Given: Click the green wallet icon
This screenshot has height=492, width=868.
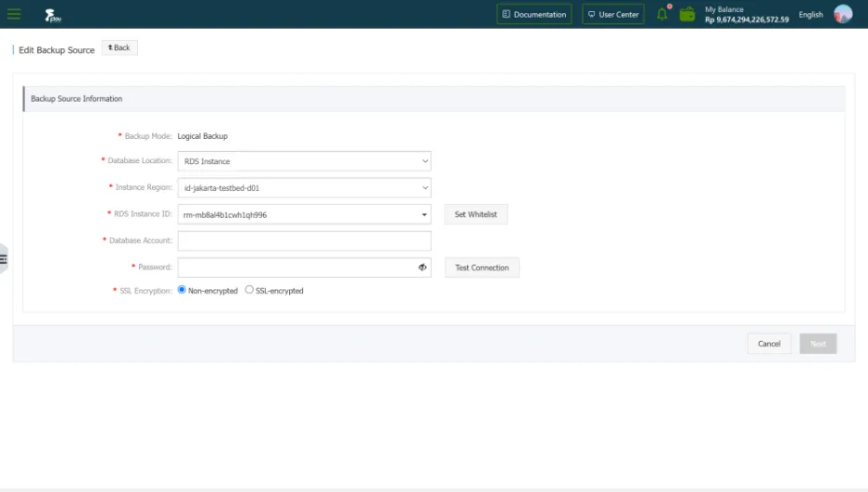Looking at the screenshot, I should tap(687, 15).
